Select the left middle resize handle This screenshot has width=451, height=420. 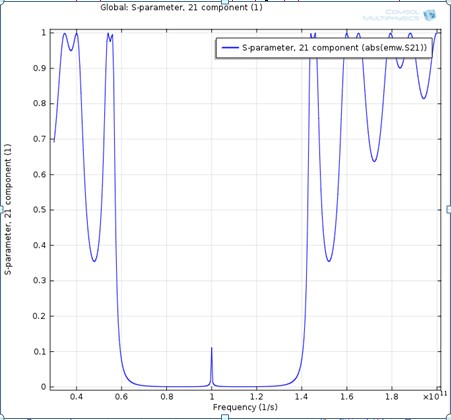tap(1, 209)
